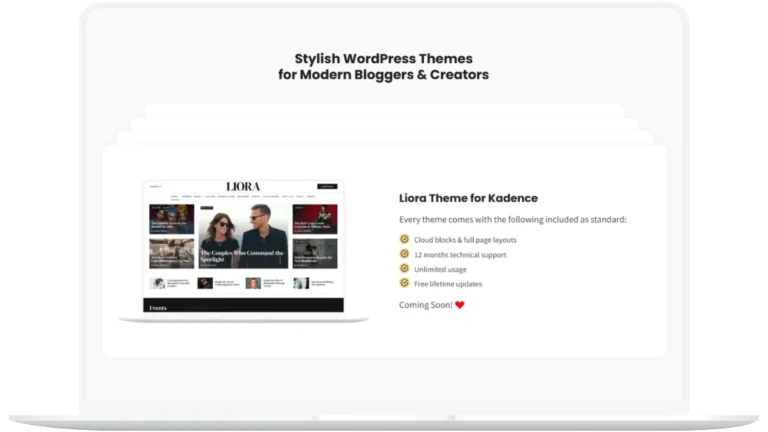
Task: Open the Liora Theme for Kadence title
Action: pyautogui.click(x=468, y=198)
